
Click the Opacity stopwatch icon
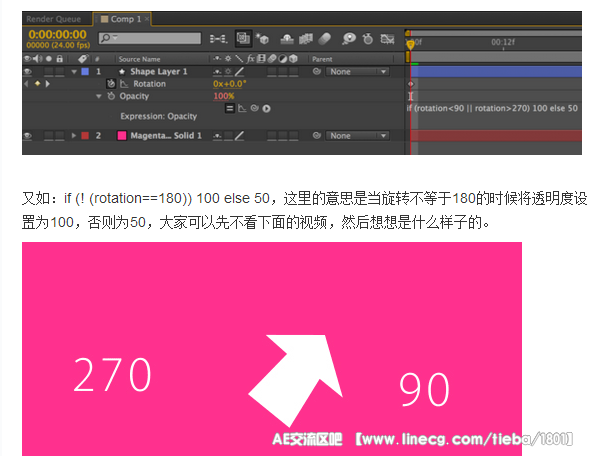(x=111, y=96)
